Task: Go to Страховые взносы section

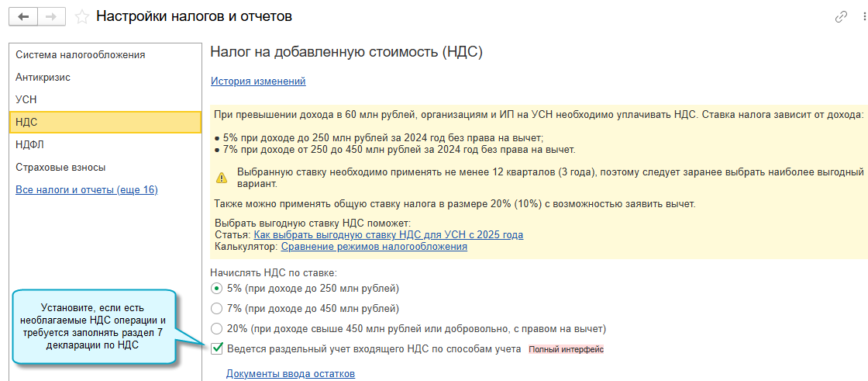Action: pos(60,167)
